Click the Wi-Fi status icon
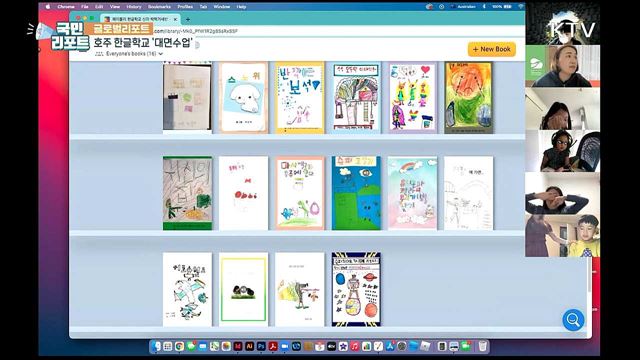 (520, 7)
